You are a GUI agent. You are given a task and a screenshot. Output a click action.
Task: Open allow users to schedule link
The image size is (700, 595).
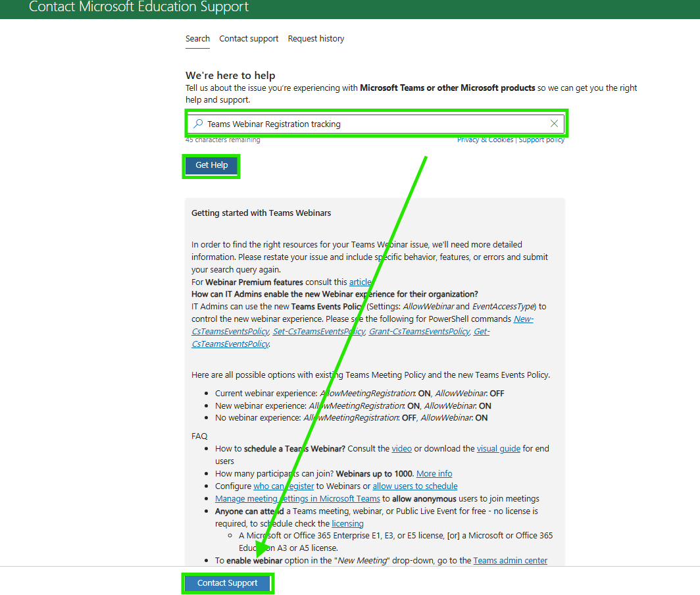pyautogui.click(x=415, y=486)
